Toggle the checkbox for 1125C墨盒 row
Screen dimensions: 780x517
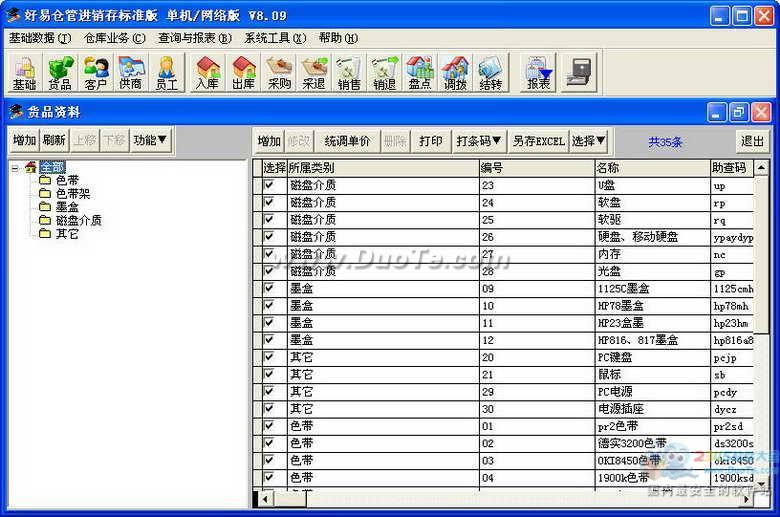click(268, 289)
